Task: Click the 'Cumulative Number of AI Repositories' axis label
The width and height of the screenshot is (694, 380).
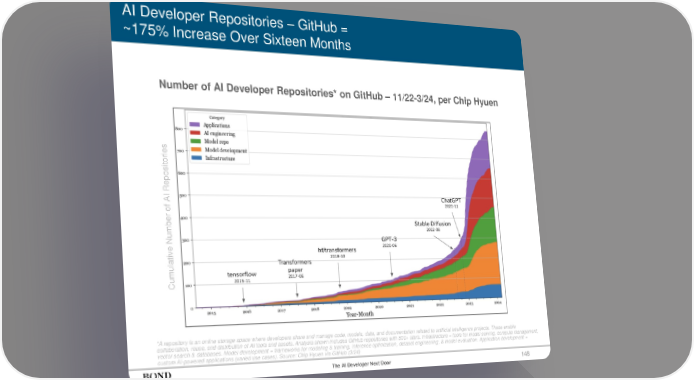Action: pyautogui.click(x=167, y=217)
